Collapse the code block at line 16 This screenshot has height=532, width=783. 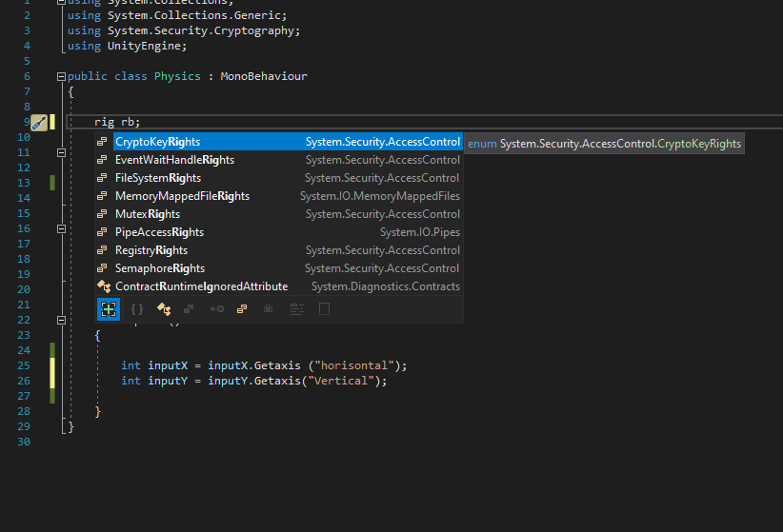61,229
